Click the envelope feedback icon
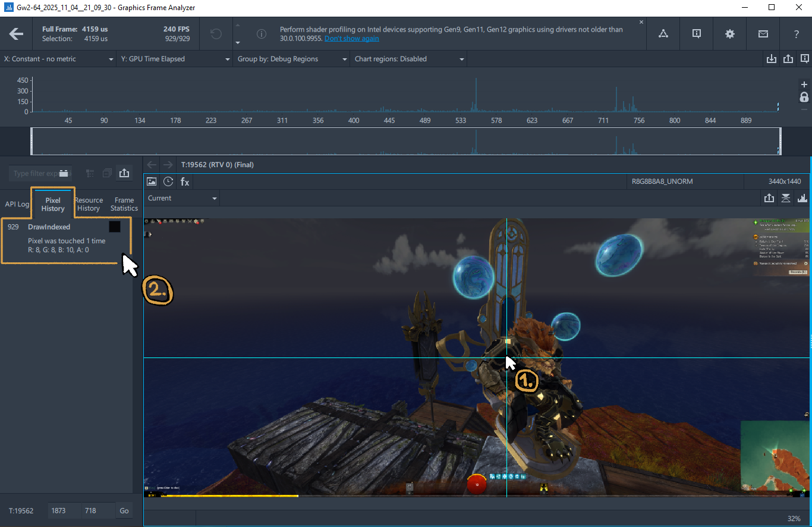Image resolution: width=812 pixels, height=527 pixels. [763, 34]
